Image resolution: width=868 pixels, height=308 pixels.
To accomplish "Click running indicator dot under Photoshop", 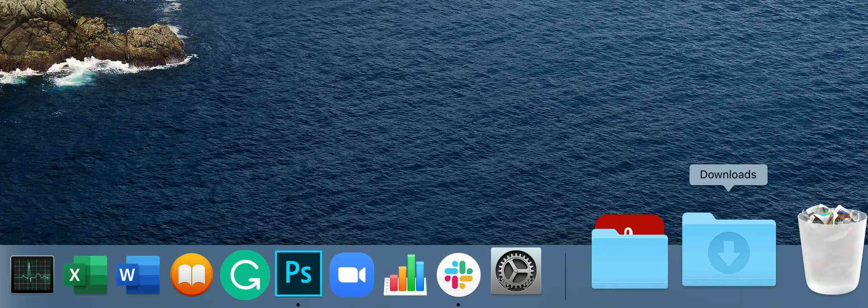I will 298,305.
